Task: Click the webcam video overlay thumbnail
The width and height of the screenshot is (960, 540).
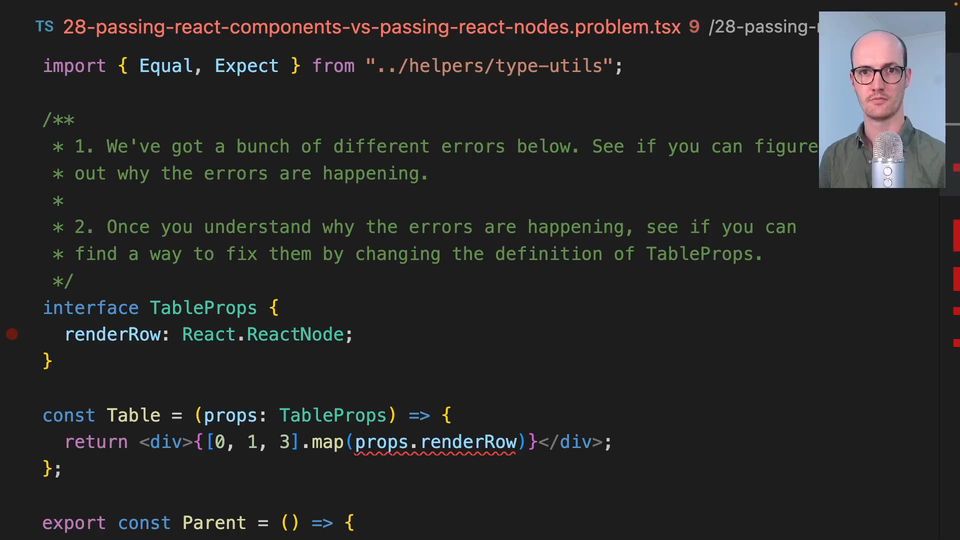Action: [x=881, y=100]
